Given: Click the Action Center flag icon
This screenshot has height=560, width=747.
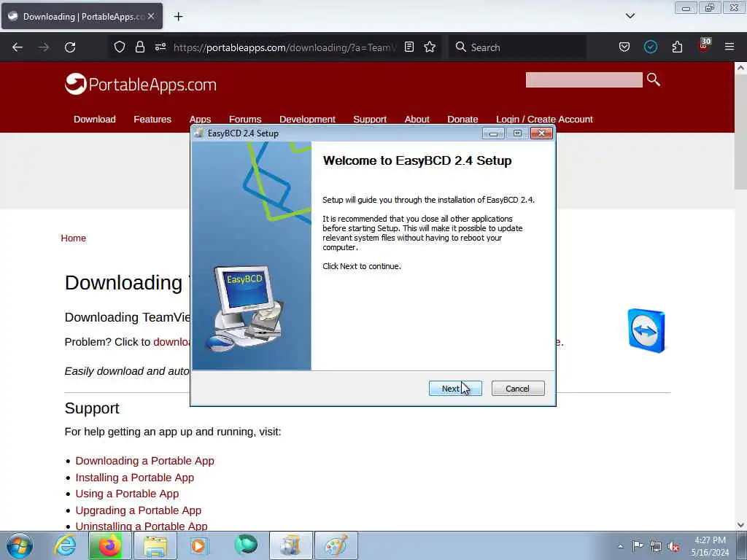Looking at the screenshot, I should coord(638,545).
